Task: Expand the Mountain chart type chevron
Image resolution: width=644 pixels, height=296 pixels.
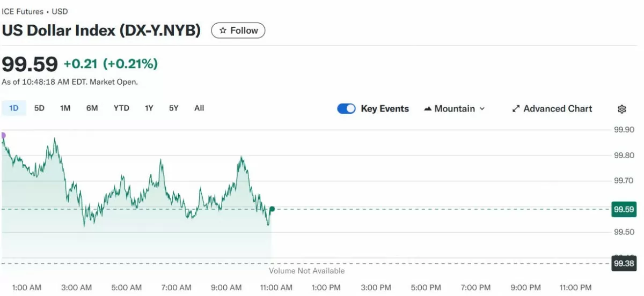Action: point(482,109)
